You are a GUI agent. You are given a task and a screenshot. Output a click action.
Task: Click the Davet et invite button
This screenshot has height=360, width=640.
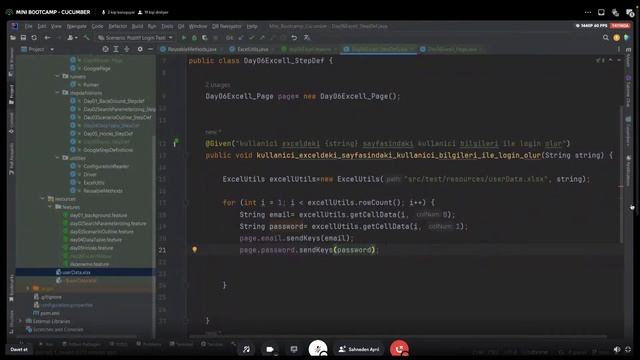coord(19,349)
